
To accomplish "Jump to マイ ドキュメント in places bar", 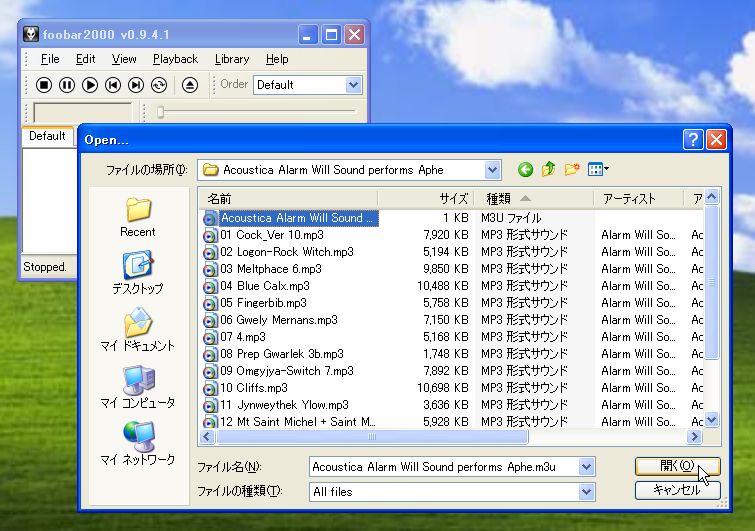I will tap(138, 329).
